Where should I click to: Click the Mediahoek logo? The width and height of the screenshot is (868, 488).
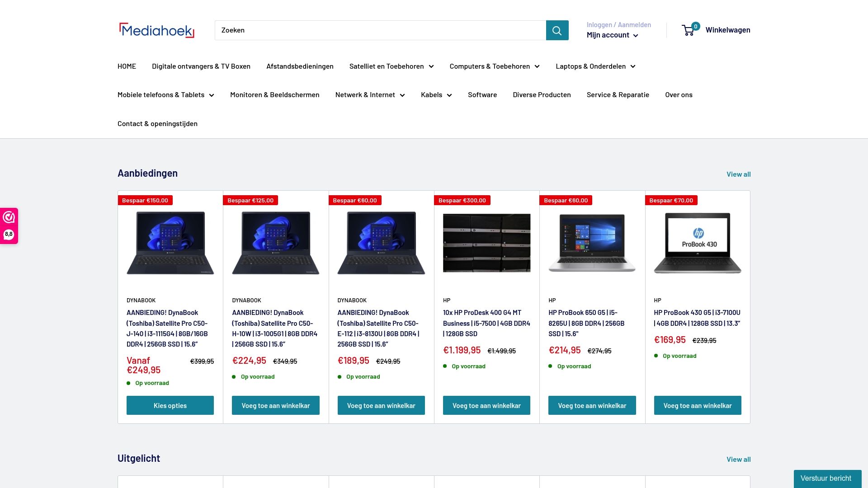pos(156,30)
